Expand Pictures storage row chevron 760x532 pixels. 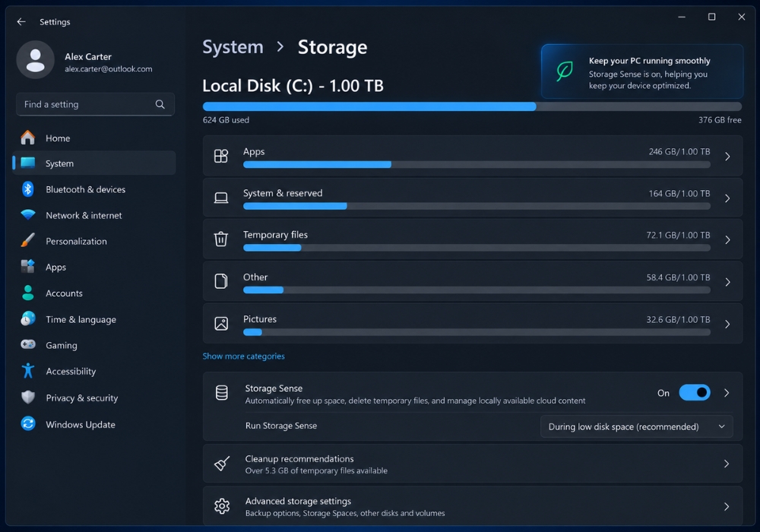pos(727,325)
